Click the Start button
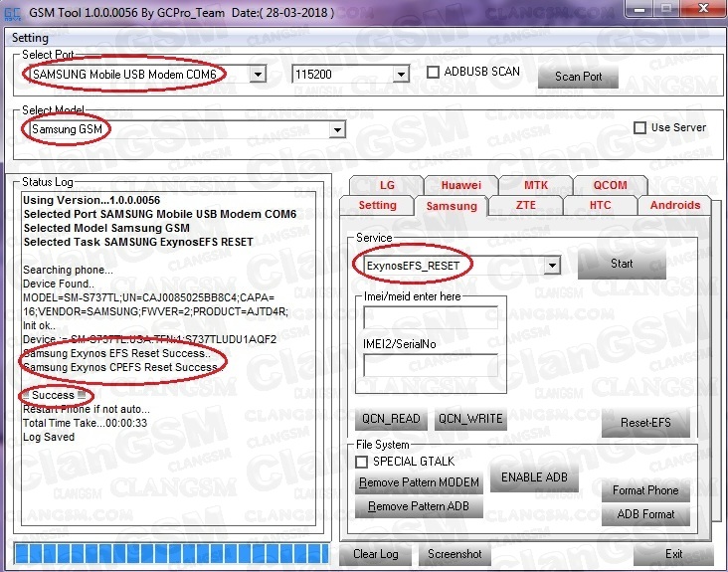This screenshot has width=728, height=572. (x=622, y=264)
